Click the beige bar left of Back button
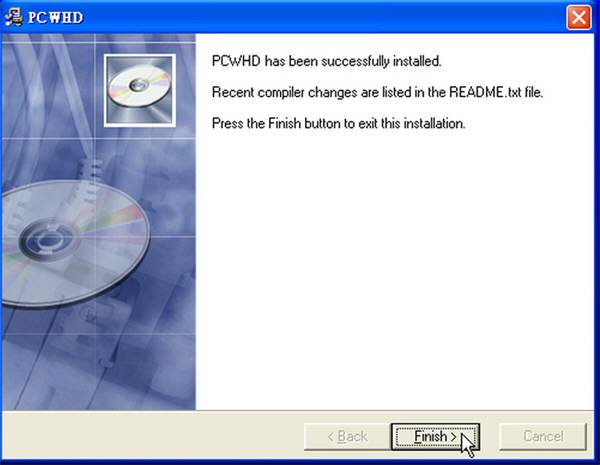The height and width of the screenshot is (465, 600). click(153, 436)
